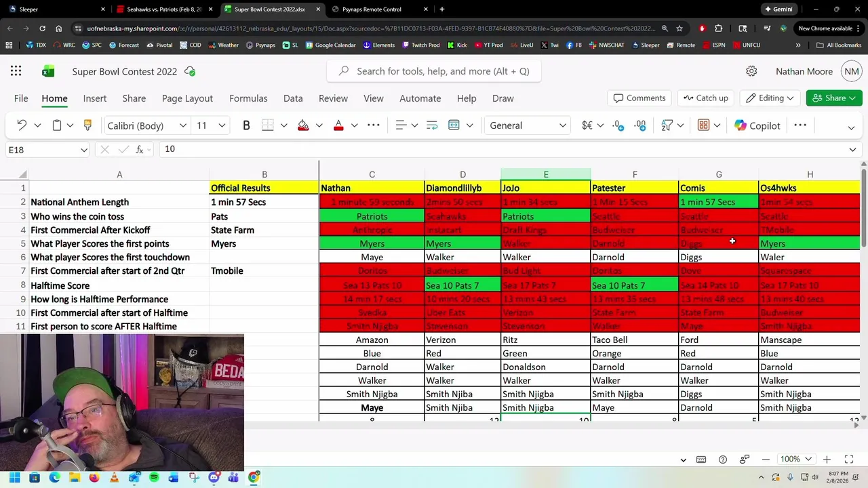Zoom in with plus button

827,460
